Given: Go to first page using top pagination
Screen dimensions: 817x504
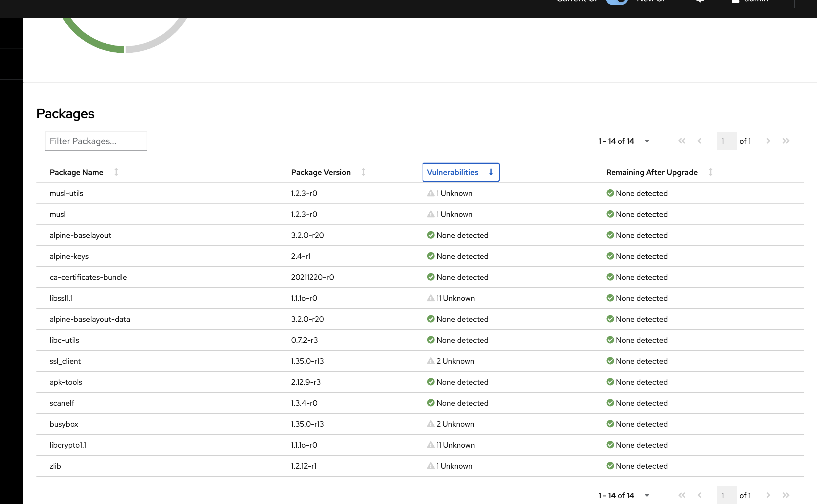Looking at the screenshot, I should (x=682, y=141).
